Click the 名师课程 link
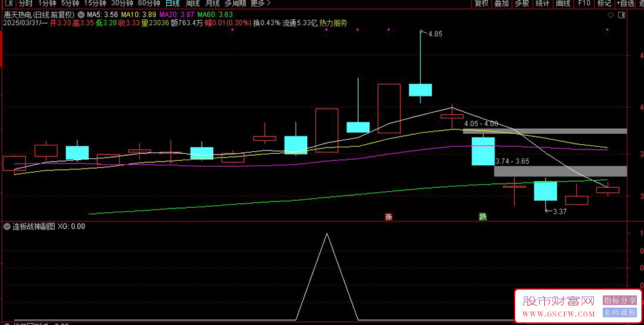Viewport: 644px width, 325px height. tap(620, 312)
